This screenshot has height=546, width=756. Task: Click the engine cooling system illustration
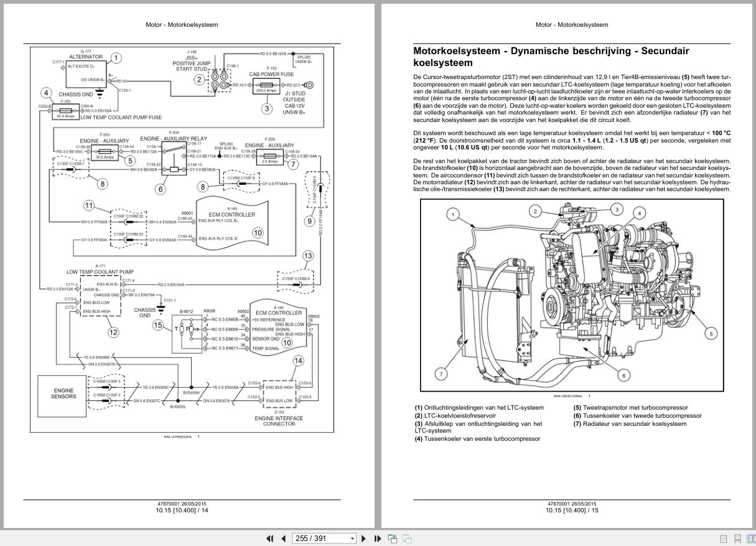[x=572, y=294]
